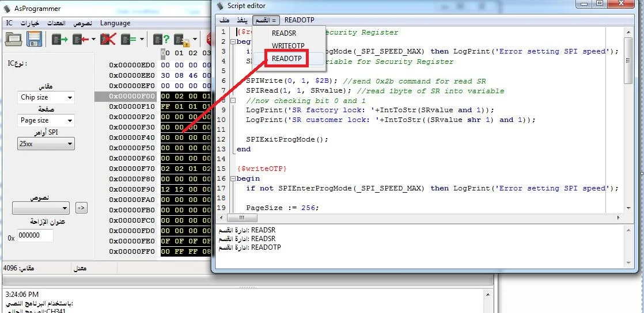The height and width of the screenshot is (313, 644).
Task: Click the READOTP line in script log
Action: (x=250, y=247)
